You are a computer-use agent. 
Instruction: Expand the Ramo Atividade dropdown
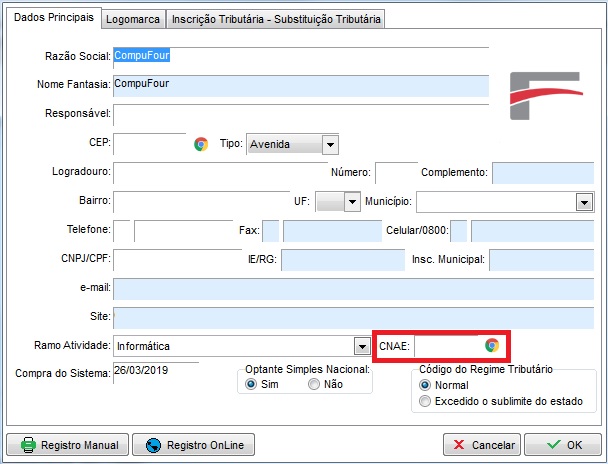tap(362, 346)
